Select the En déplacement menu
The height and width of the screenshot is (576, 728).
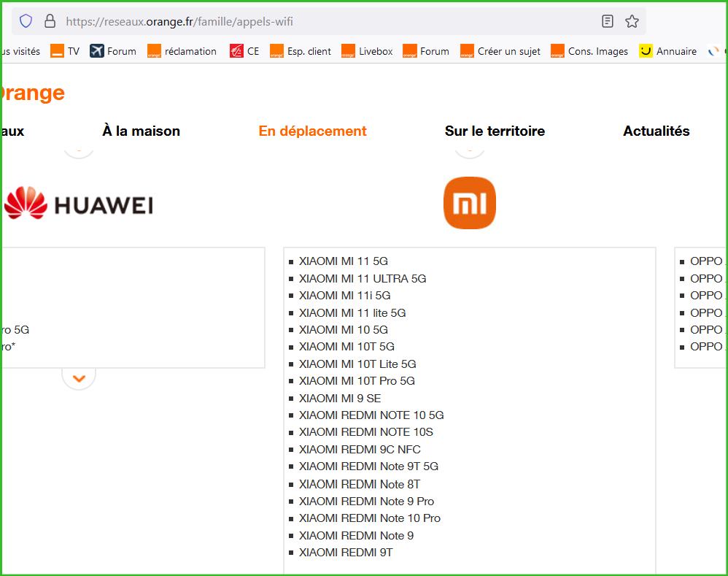312,131
